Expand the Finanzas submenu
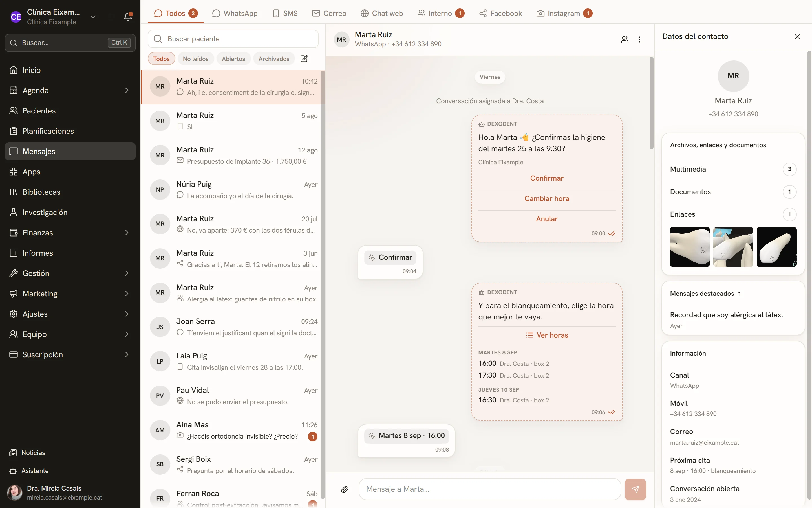Image resolution: width=812 pixels, height=508 pixels. tap(127, 233)
